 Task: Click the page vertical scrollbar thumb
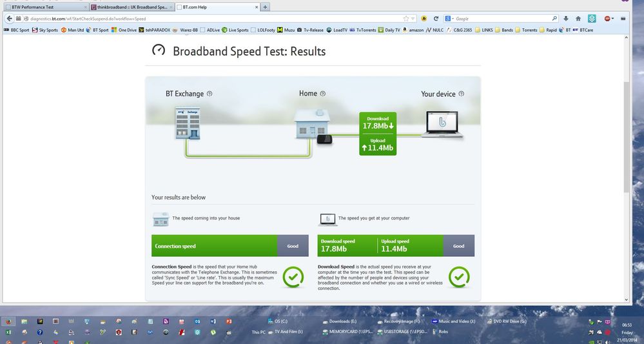tap(627, 137)
